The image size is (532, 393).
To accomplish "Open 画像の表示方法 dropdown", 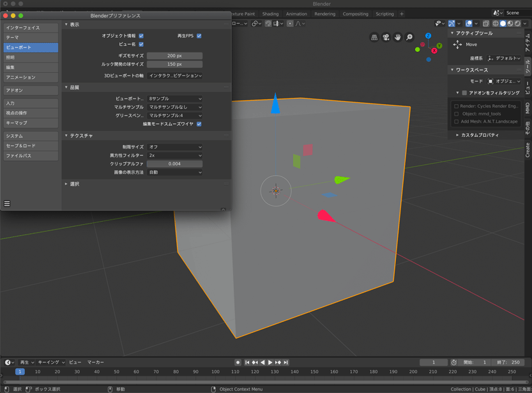I will 175,173.
